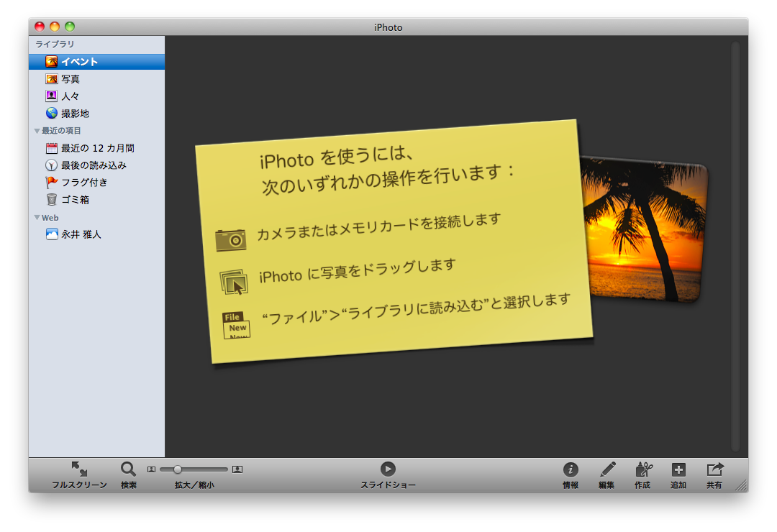
Task: Collapse the Web section triangle
Action: point(37,218)
